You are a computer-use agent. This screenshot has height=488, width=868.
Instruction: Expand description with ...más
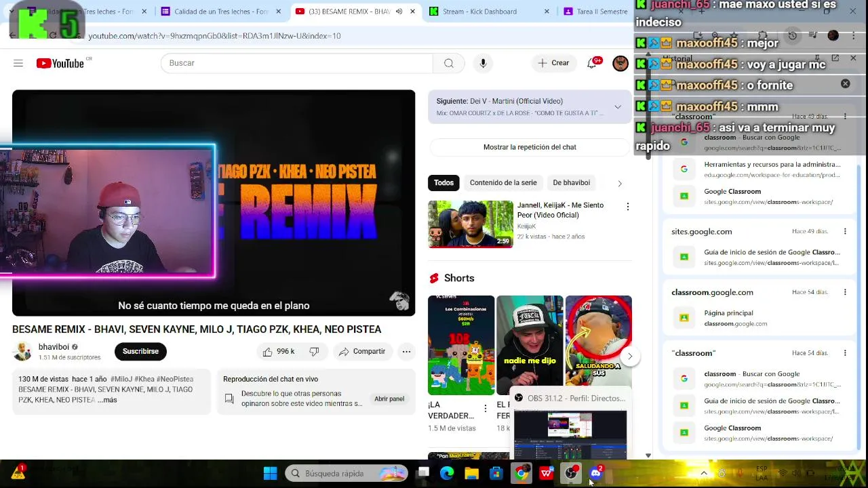[107, 400]
